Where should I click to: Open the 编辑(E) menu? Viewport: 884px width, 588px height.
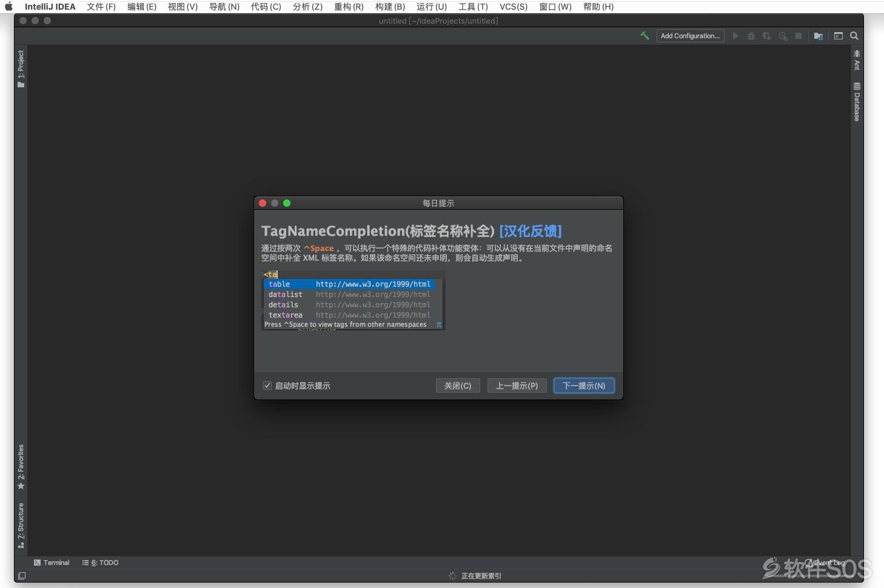tap(142, 7)
